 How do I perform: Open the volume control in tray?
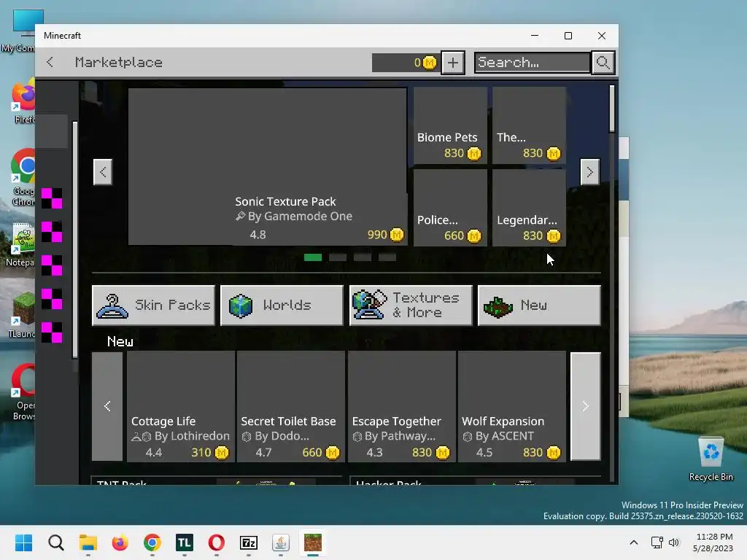click(x=673, y=542)
